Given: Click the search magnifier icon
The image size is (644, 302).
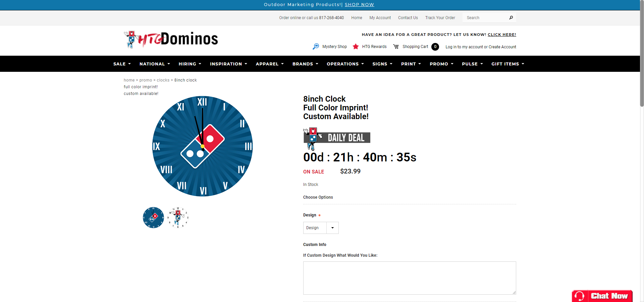Looking at the screenshot, I should coord(511,18).
